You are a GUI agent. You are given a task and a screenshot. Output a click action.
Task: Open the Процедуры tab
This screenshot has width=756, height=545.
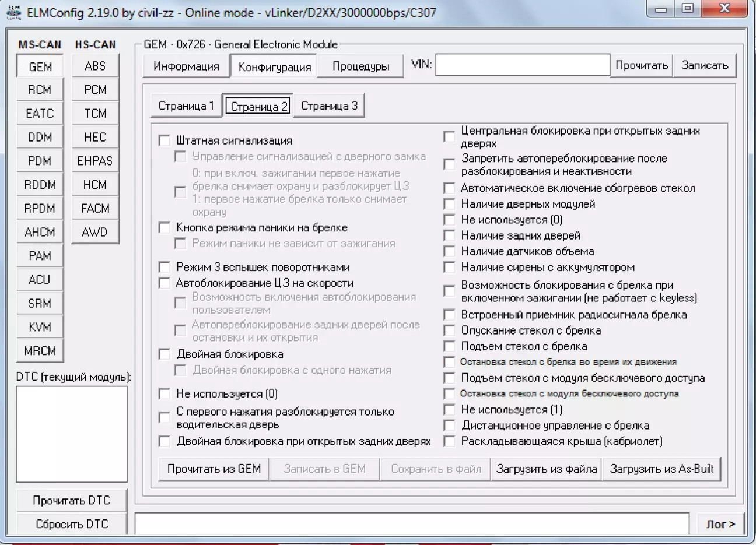click(360, 66)
